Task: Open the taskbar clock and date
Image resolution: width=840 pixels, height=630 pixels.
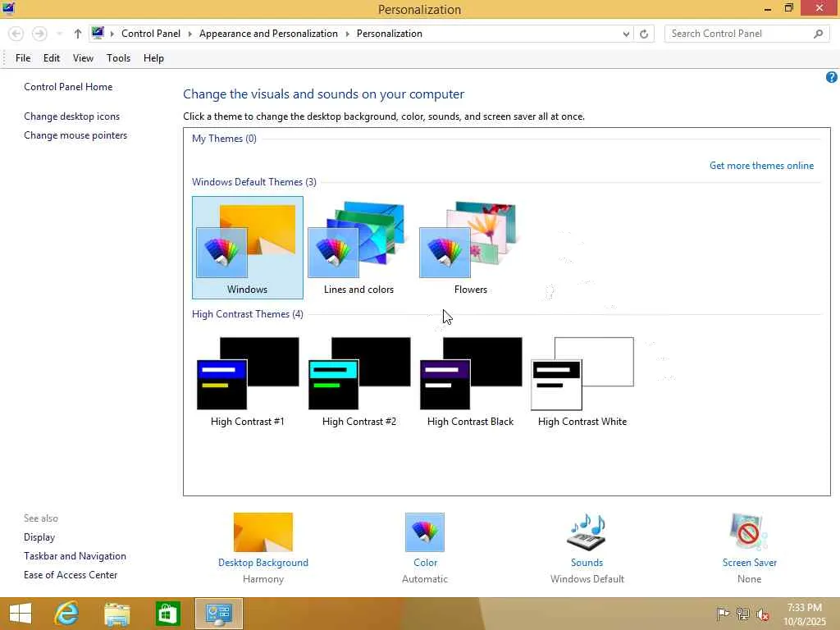Action: pos(804,614)
